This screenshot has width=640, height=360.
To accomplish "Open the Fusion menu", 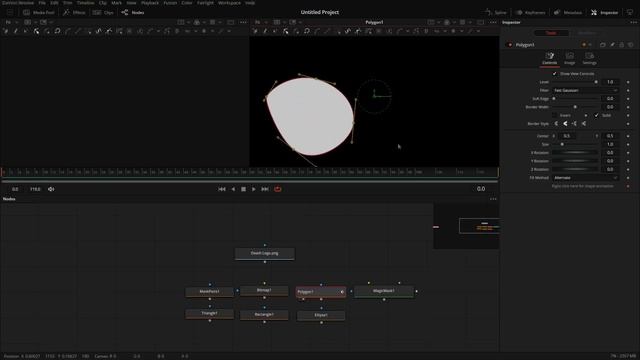I will pyautogui.click(x=170, y=3).
